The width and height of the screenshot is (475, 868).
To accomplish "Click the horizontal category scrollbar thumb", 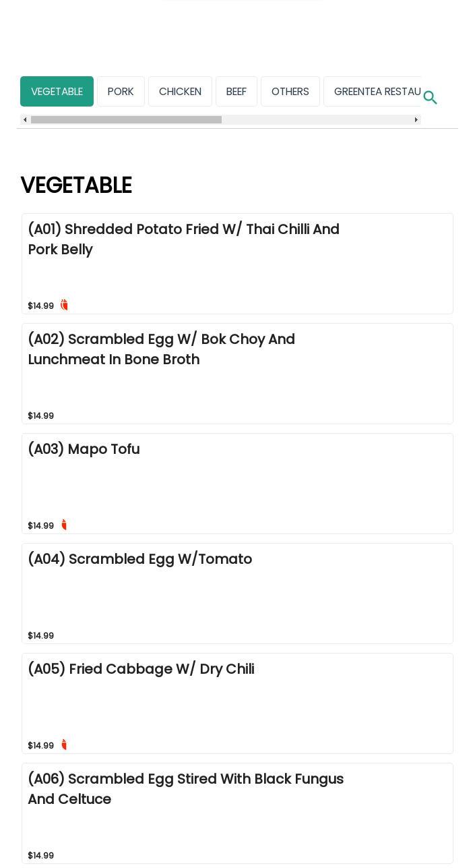I will [x=126, y=120].
